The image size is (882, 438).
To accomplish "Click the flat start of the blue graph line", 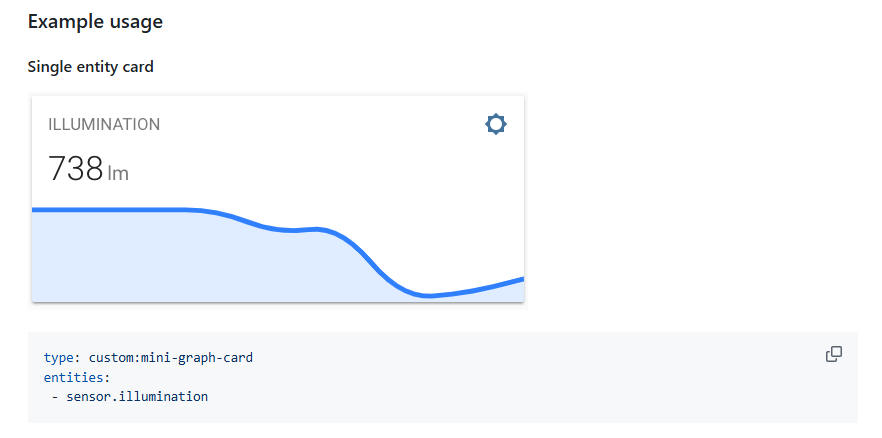I will (107, 210).
